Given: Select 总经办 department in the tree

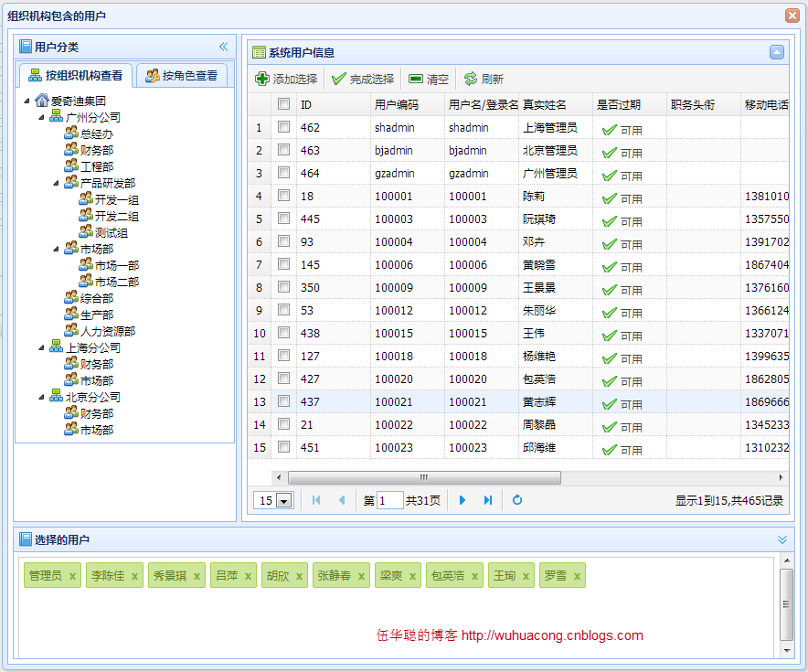Looking at the screenshot, I should (96, 134).
